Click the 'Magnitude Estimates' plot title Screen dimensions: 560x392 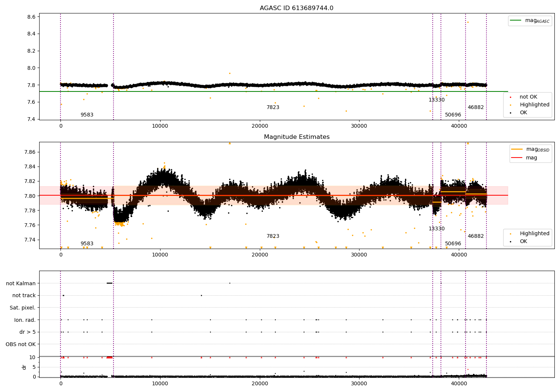(x=296, y=137)
